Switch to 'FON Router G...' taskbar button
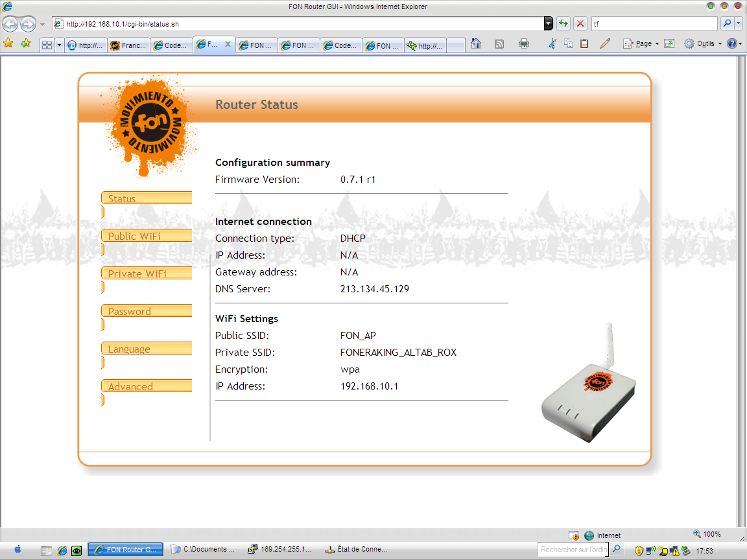This screenshot has width=747, height=560. [x=126, y=550]
